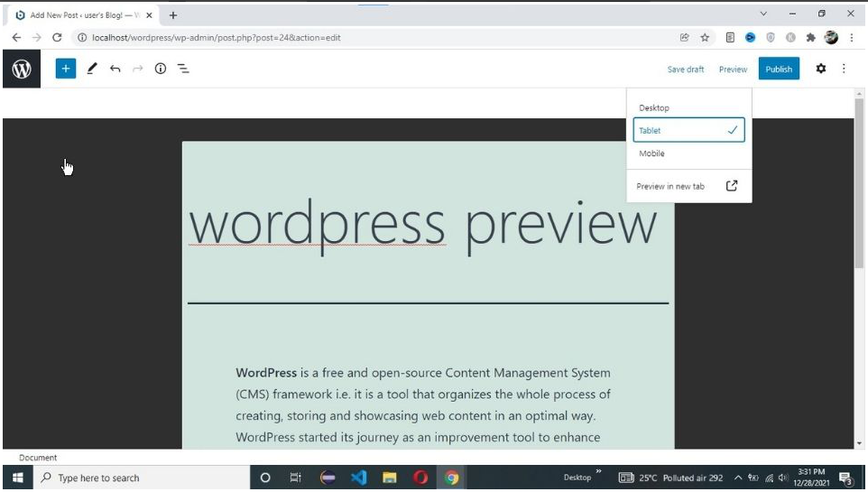This screenshot has width=868, height=492.
Task: Click the share page icon in address bar
Action: tap(685, 38)
